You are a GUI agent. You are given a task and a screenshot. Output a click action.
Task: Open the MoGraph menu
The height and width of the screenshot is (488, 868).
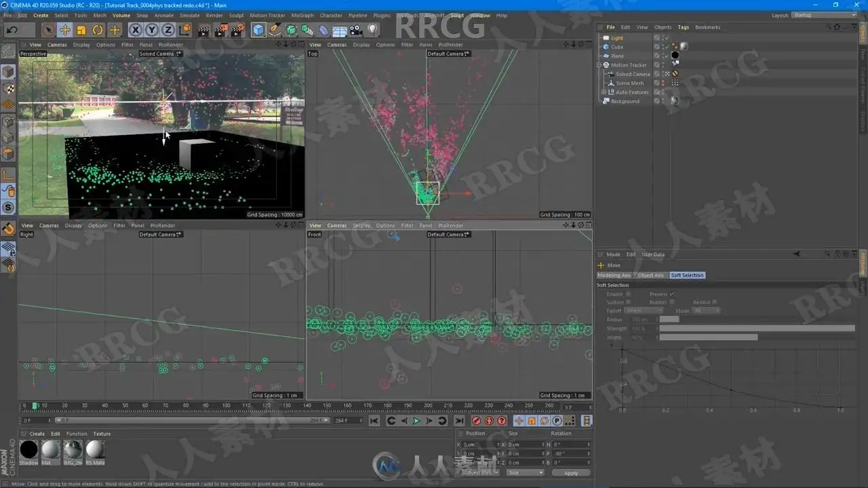[x=302, y=15]
